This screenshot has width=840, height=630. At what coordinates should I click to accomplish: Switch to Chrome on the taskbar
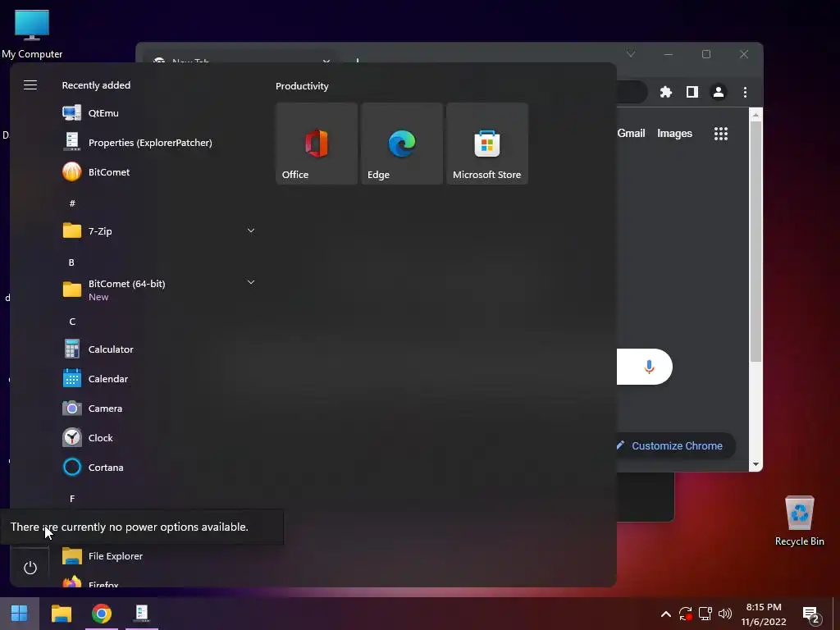point(101,614)
